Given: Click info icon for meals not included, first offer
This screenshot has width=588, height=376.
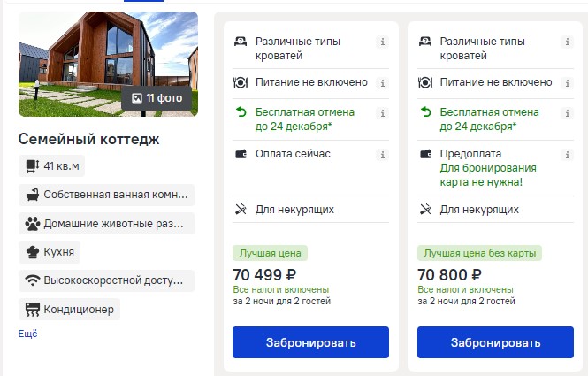Looking at the screenshot, I should coord(382,82).
